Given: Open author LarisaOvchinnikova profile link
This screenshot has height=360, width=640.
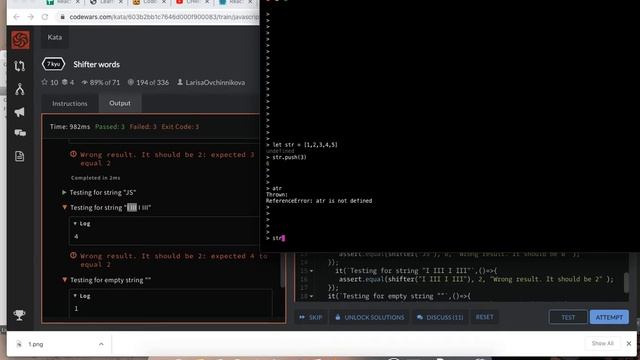Looking at the screenshot, I should coord(215,82).
